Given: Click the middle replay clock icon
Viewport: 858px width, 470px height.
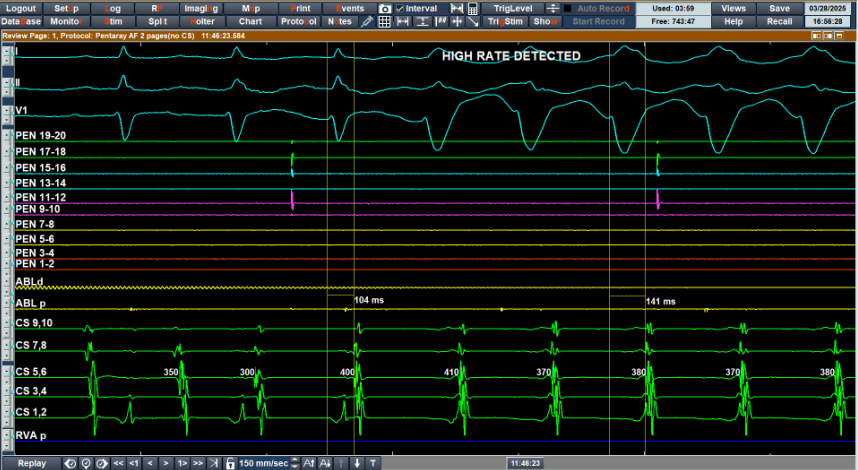Looking at the screenshot, I should [86, 463].
